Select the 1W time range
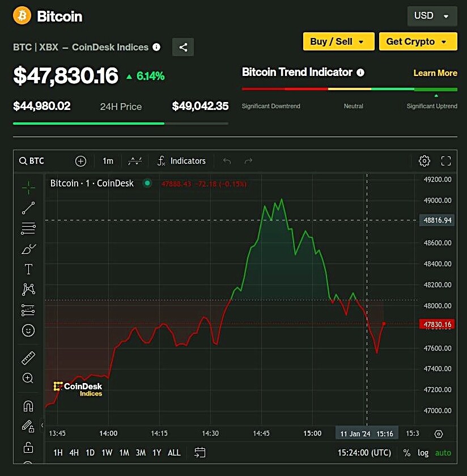 pos(107,453)
